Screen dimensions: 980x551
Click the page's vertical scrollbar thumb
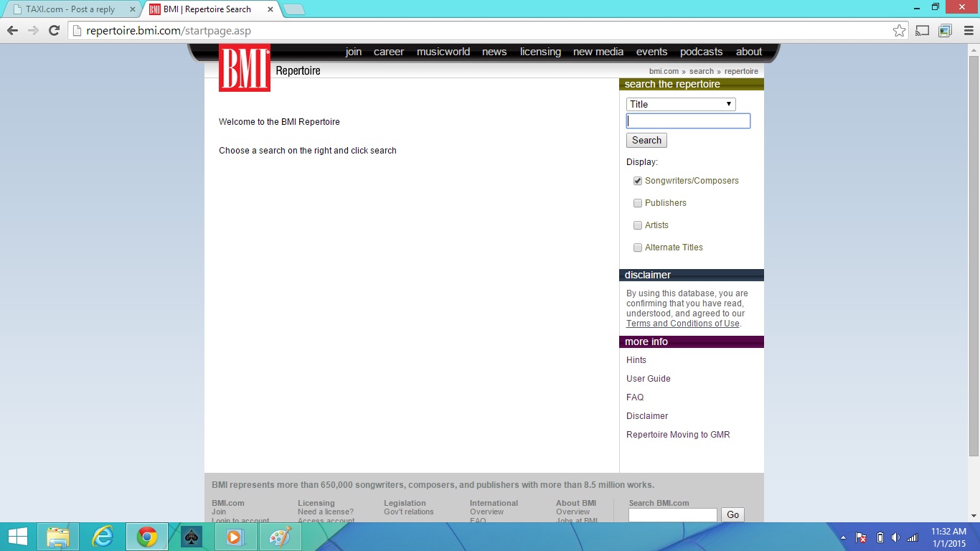(974, 255)
